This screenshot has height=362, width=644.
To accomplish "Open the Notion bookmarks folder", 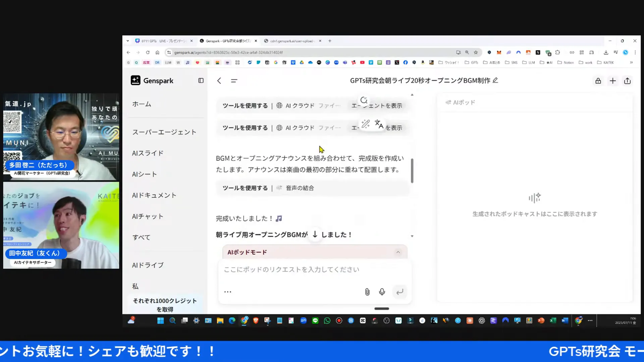I will (x=566, y=63).
